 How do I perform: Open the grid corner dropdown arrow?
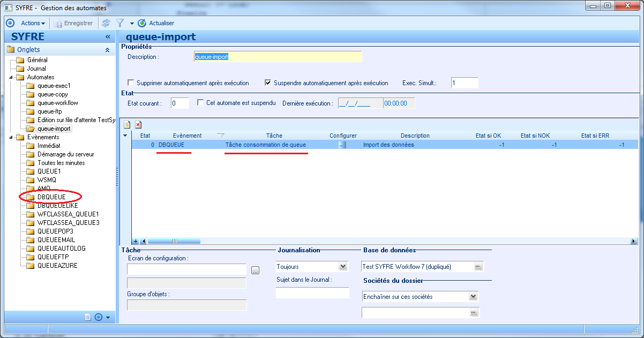coord(125,136)
